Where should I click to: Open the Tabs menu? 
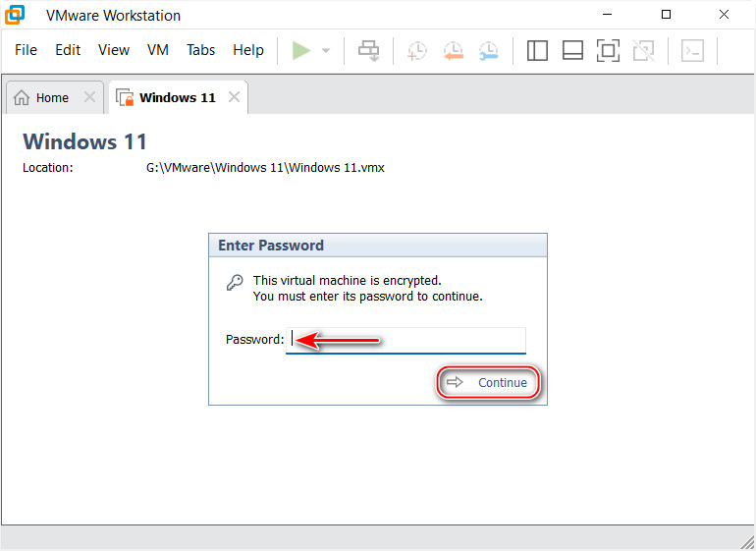200,50
